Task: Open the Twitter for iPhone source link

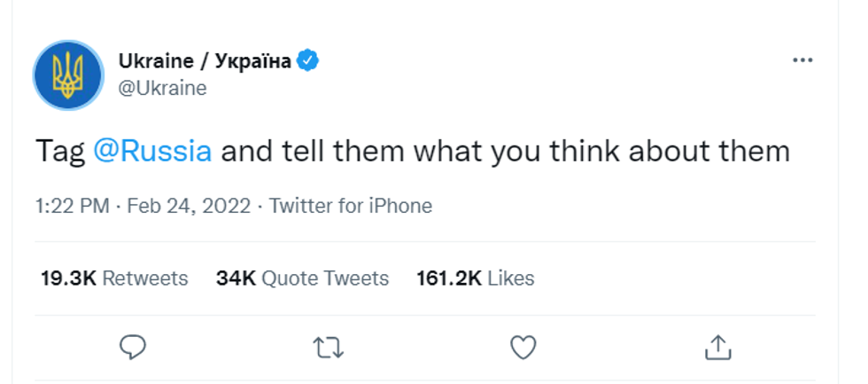Action: [x=350, y=206]
